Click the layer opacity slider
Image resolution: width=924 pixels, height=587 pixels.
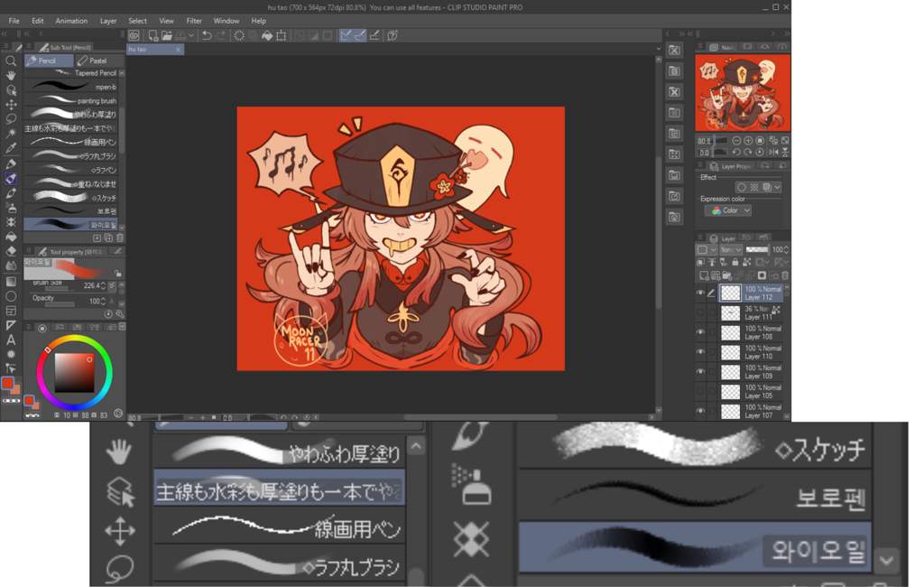click(x=757, y=249)
